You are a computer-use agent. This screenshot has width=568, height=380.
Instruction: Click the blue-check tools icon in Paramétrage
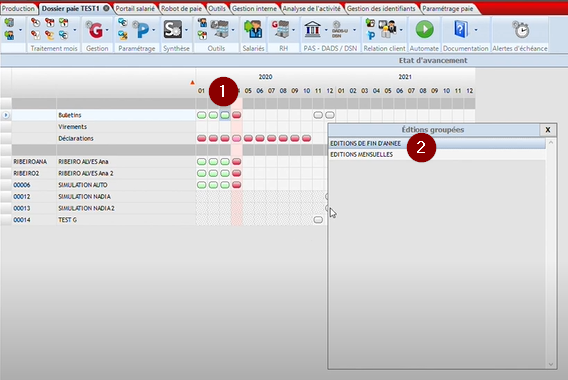click(x=123, y=35)
